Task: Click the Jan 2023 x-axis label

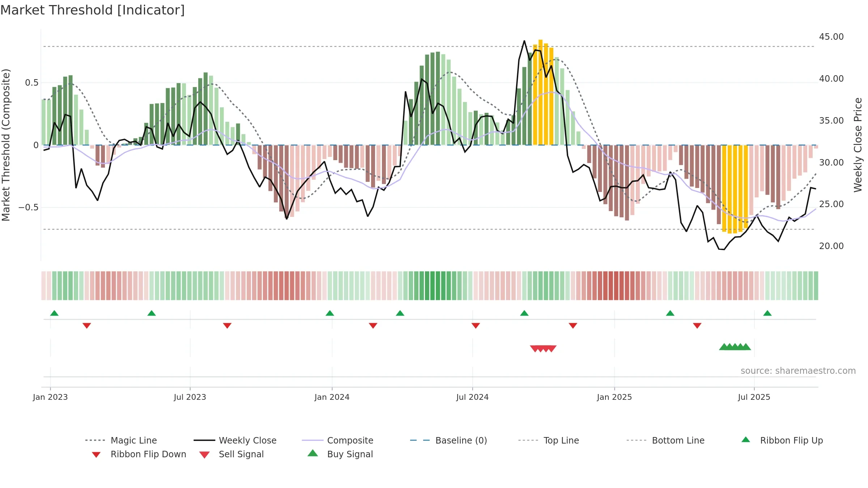Action: click(50, 397)
